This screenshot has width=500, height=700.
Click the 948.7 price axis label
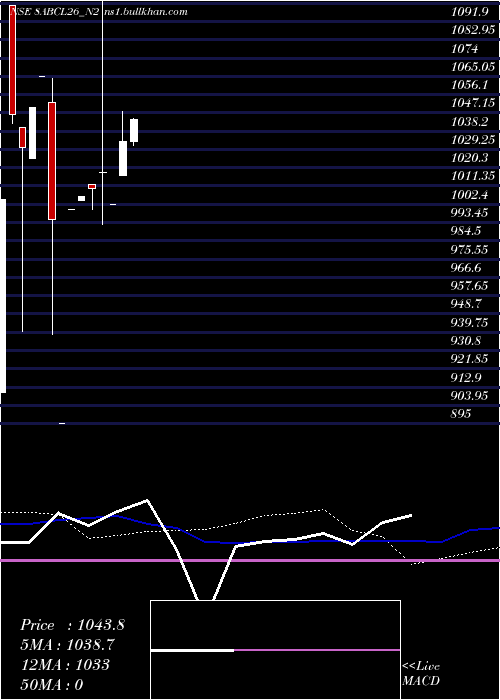tap(465, 304)
